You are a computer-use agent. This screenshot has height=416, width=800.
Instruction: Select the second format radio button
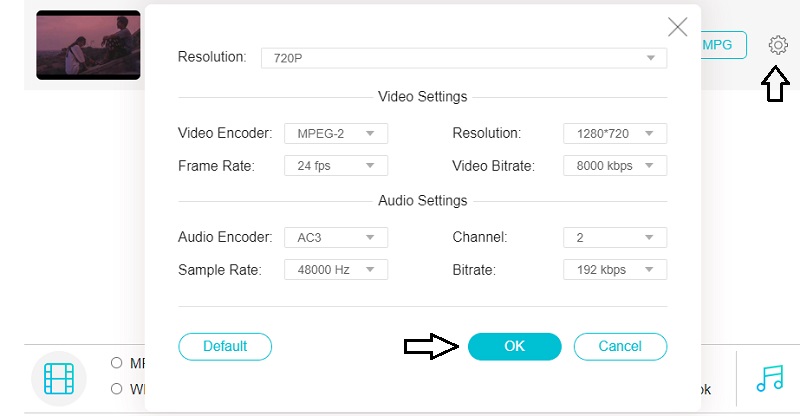(117, 389)
